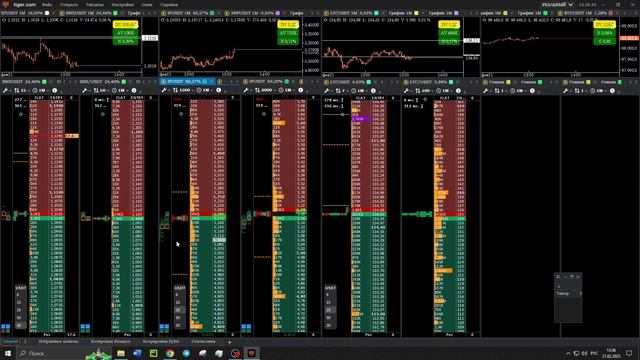Open the 1M timeframe dropdown in IPUSDT 60,27% panel
Screen dimensions: 640x360
tap(207, 90)
